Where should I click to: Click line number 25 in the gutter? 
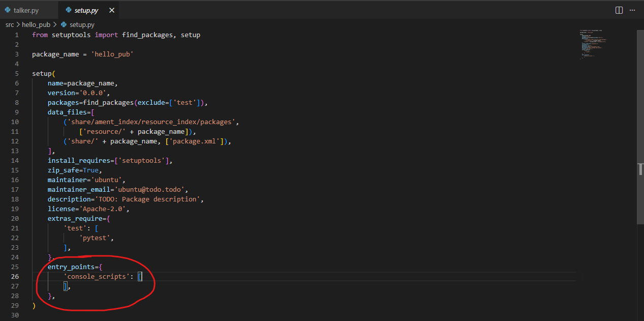[x=15, y=267]
